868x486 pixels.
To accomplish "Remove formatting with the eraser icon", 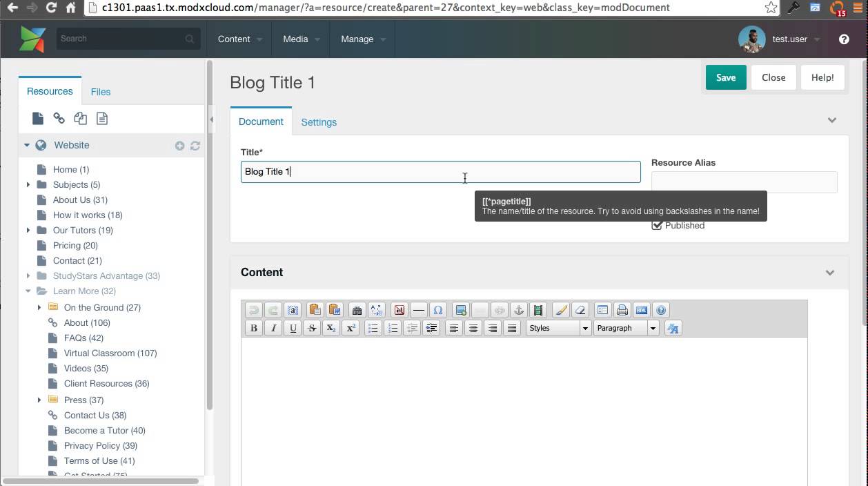I will [580, 310].
